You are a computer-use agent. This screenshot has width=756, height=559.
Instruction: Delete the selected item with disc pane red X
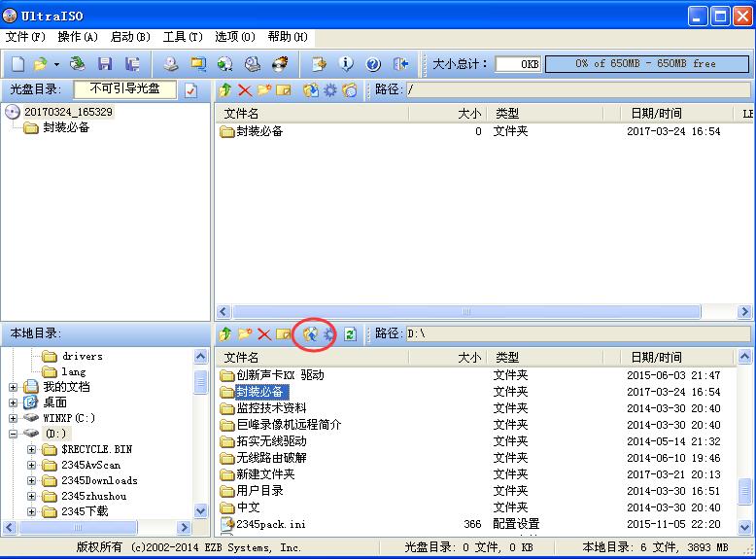click(245, 89)
